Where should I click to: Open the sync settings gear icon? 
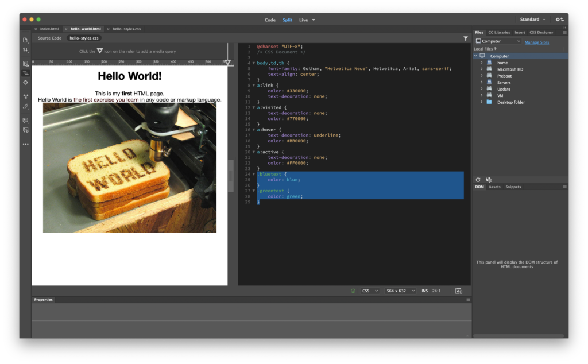pos(559,20)
